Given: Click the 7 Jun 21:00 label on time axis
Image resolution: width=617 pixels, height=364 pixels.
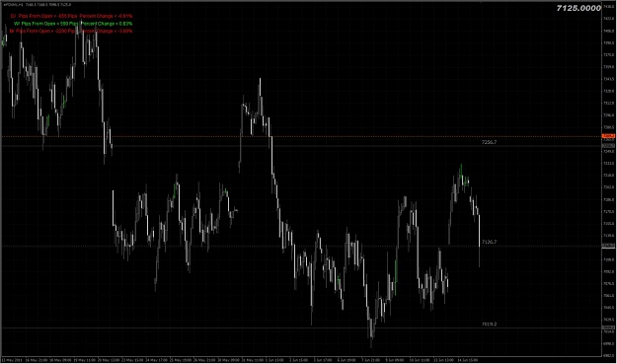Looking at the screenshot, I should coord(370,360).
